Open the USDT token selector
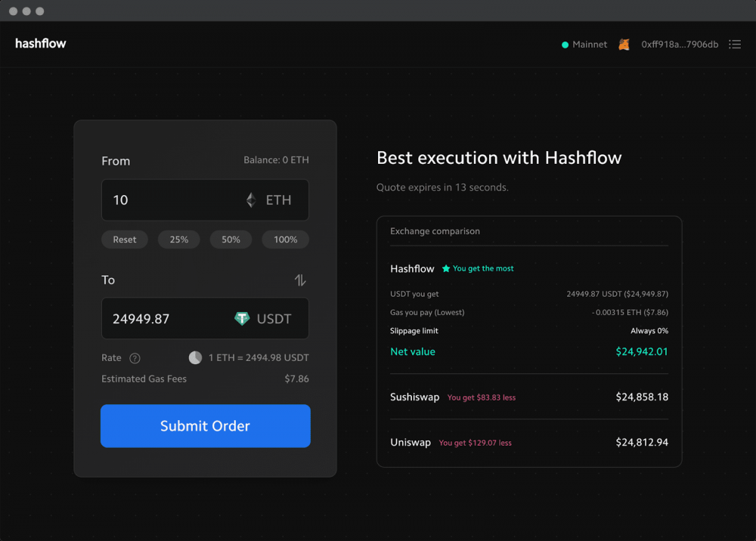 coord(262,318)
